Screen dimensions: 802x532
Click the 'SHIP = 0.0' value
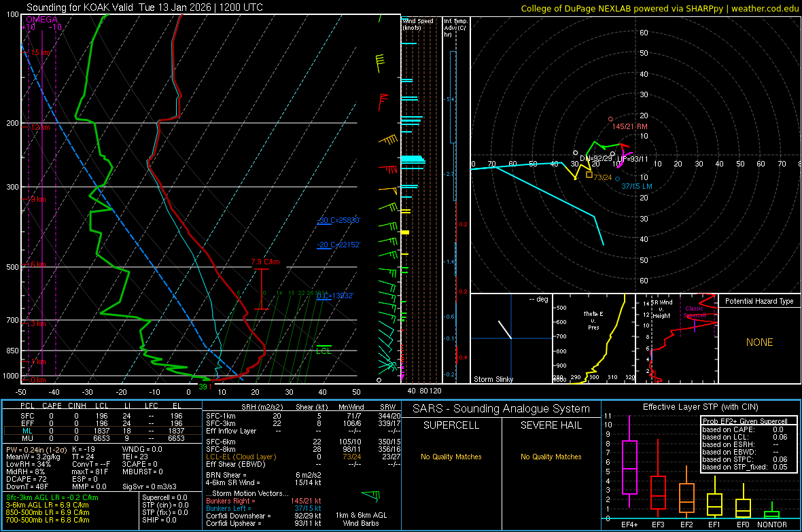pyautogui.click(x=159, y=520)
